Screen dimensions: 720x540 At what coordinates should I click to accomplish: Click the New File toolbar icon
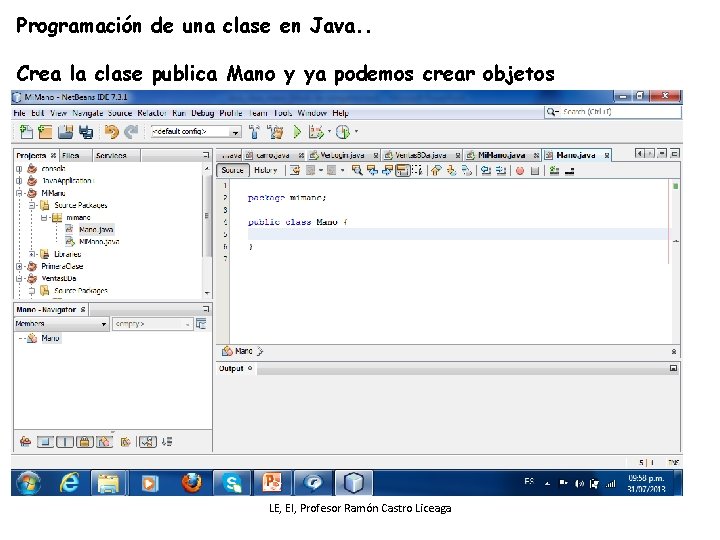pos(26,132)
